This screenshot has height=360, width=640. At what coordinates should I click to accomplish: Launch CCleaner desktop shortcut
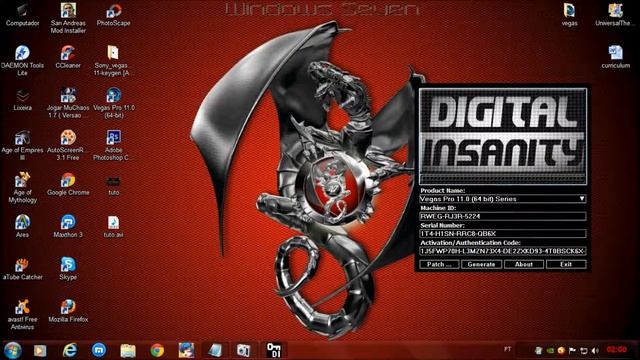tap(68, 57)
